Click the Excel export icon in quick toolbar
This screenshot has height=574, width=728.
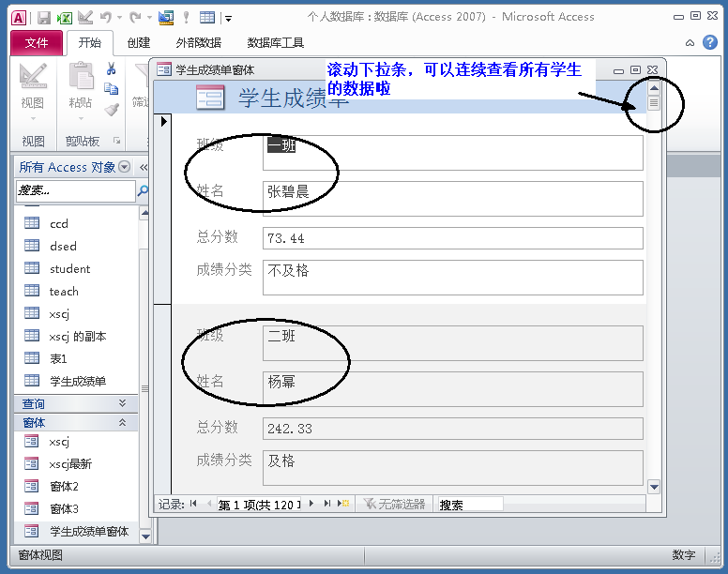point(64,18)
